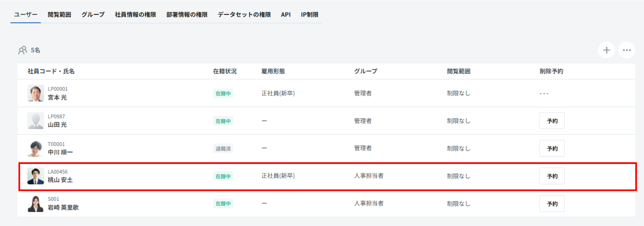Select the 社員情報の権限 tab

click(135, 15)
